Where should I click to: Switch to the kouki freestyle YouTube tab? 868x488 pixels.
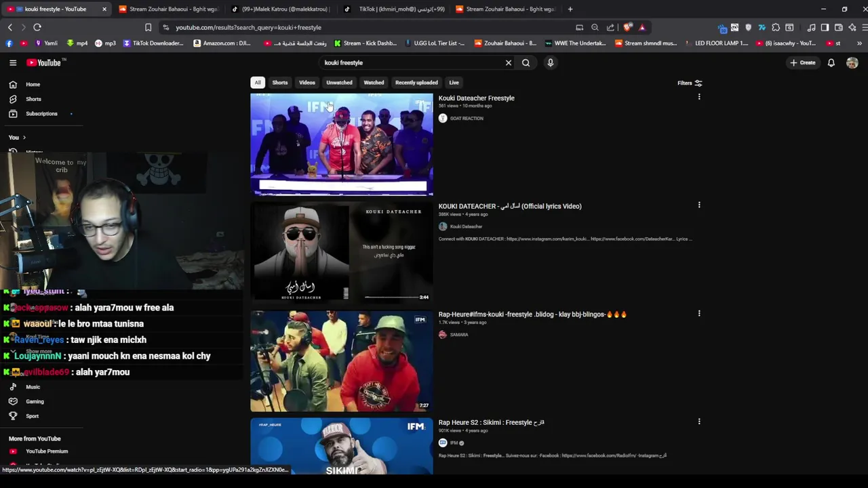tap(56, 9)
